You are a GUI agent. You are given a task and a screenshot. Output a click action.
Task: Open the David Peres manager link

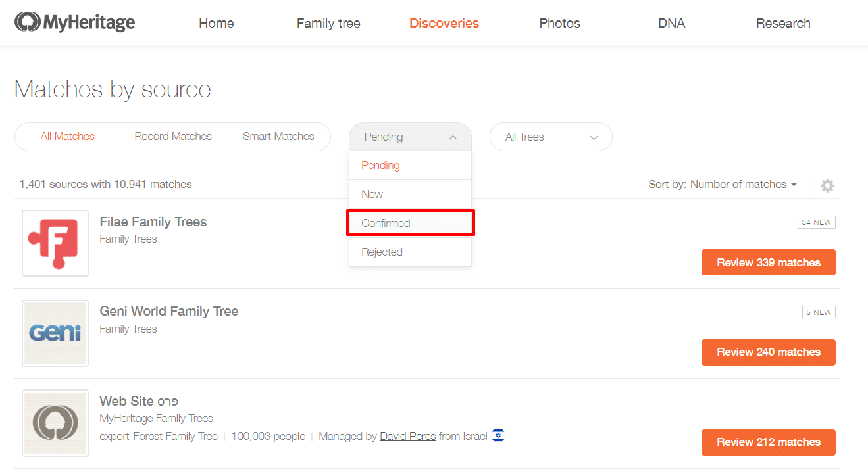(x=408, y=436)
